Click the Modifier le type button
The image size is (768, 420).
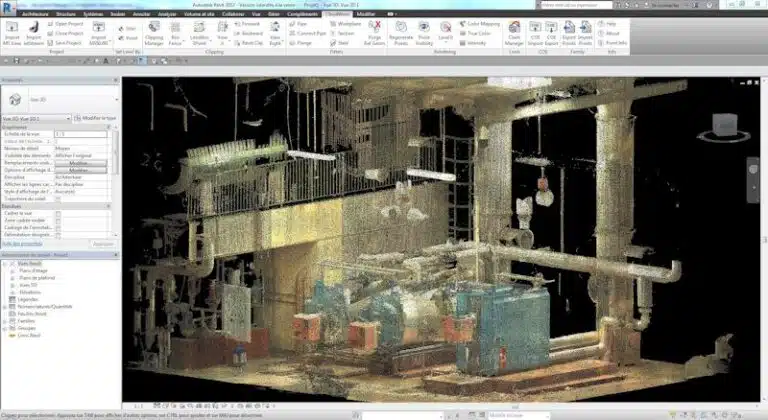click(x=96, y=117)
